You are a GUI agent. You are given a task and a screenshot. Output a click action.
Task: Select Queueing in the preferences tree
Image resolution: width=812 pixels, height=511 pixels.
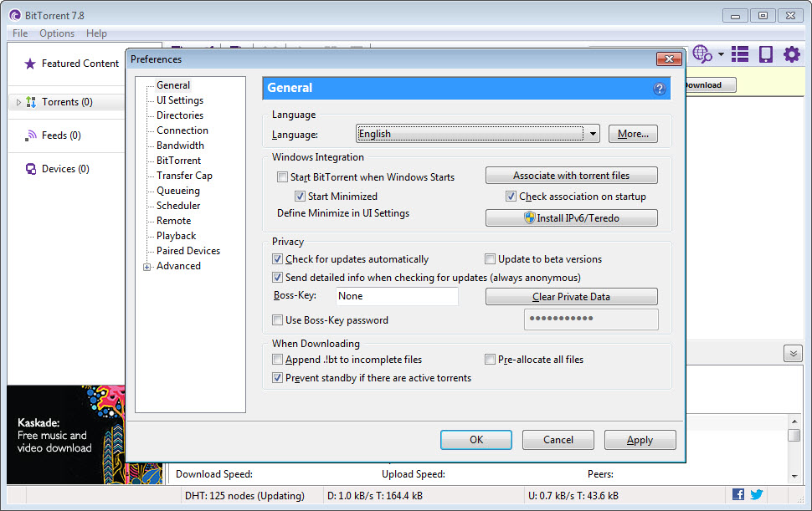coord(178,191)
